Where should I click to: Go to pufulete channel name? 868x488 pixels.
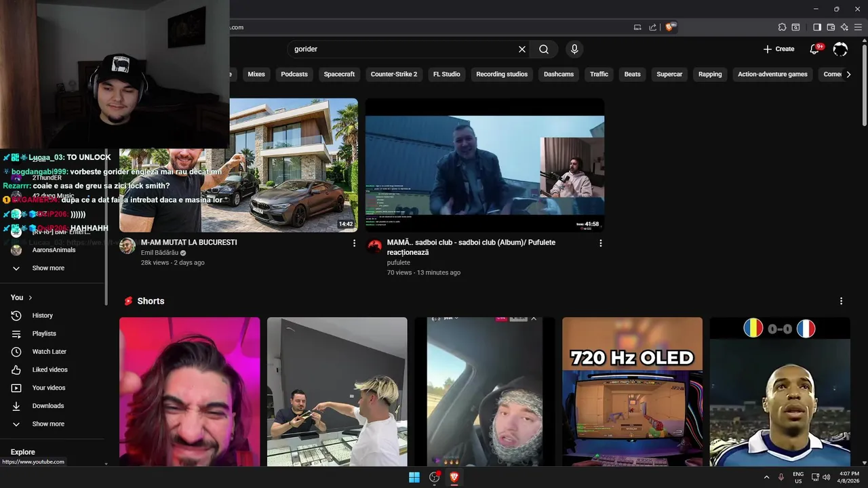(x=399, y=263)
